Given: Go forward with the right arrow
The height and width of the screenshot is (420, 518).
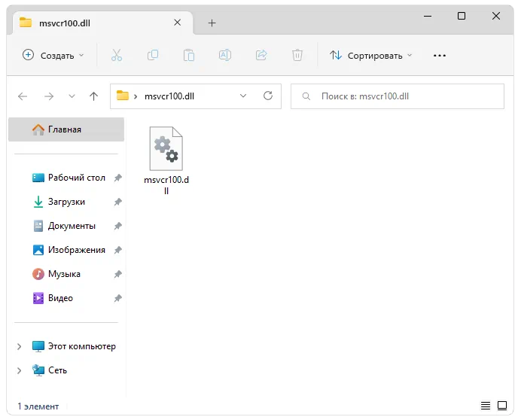Looking at the screenshot, I should (49, 96).
